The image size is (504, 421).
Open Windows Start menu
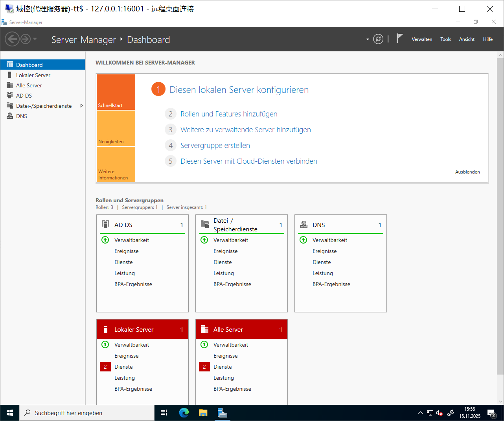(10, 413)
